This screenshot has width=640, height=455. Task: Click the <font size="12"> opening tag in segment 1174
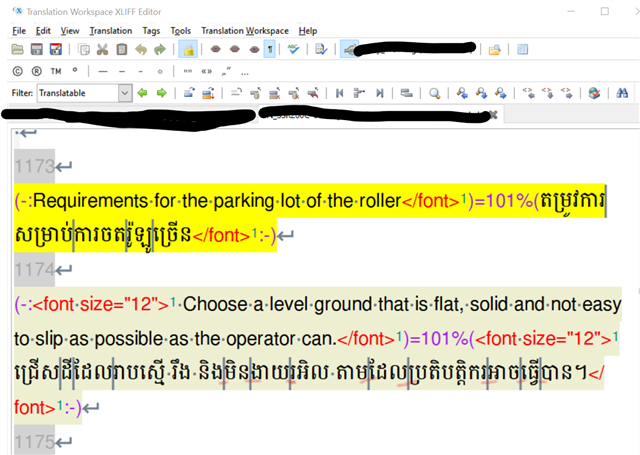101,304
